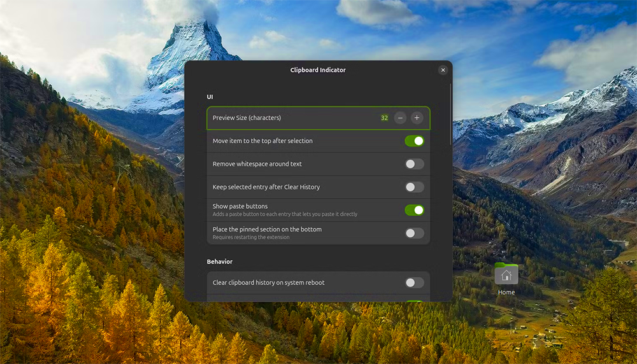Click the UI section heading
This screenshot has height=364, width=637.
(210, 97)
